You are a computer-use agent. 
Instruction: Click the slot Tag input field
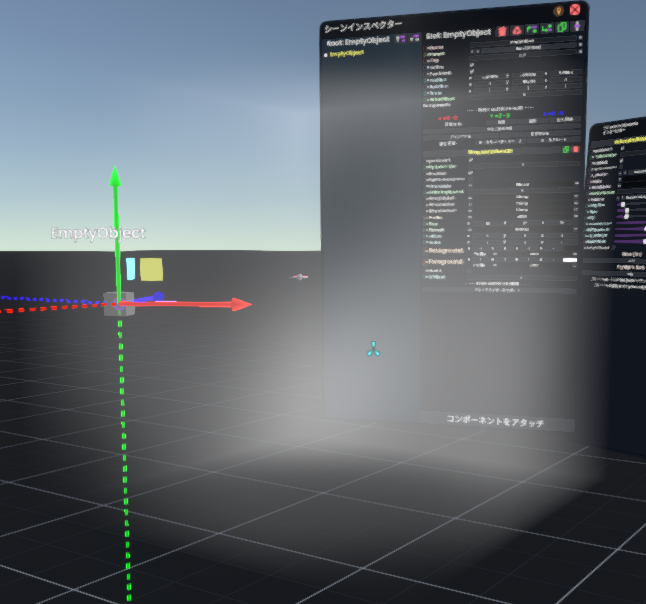tap(522, 55)
